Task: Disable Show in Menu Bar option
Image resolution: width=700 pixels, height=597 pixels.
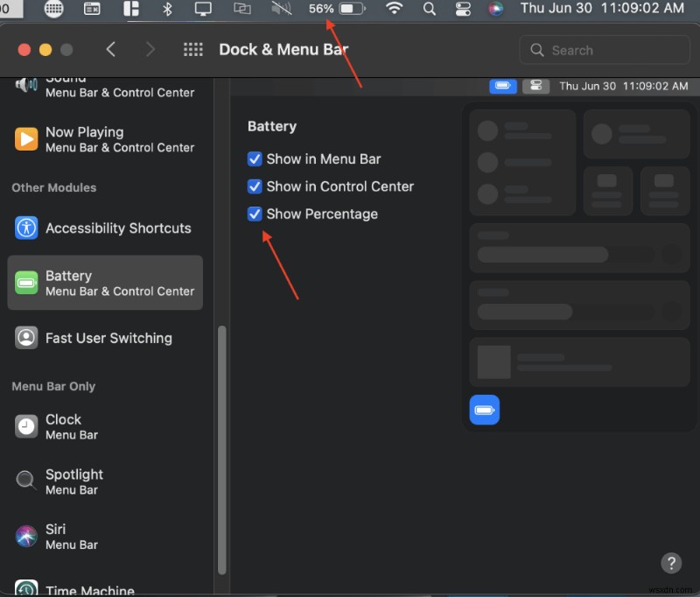Action: point(255,159)
